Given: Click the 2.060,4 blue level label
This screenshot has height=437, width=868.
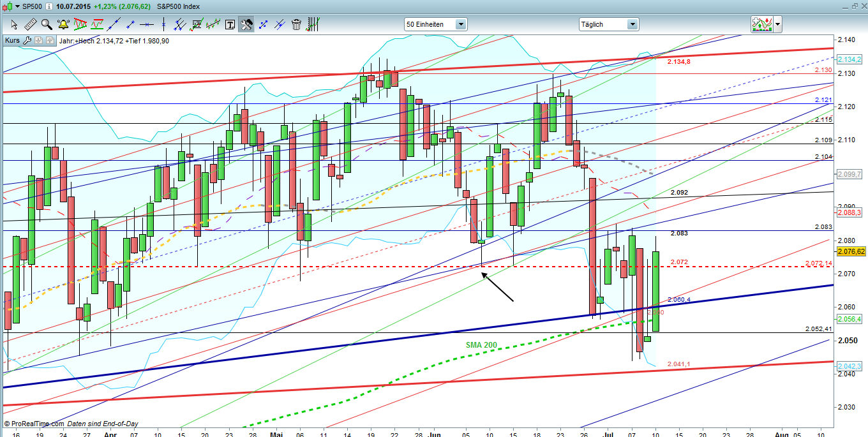Looking at the screenshot, I should click(678, 299).
